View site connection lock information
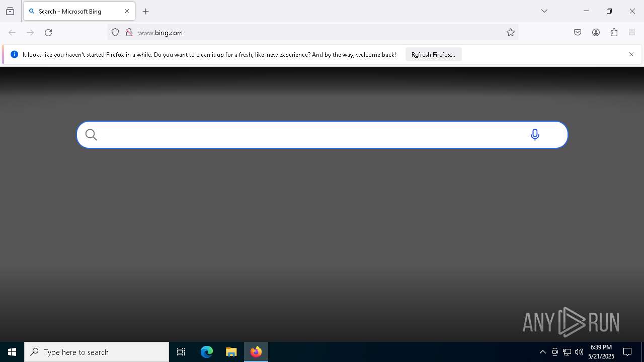The width and height of the screenshot is (644, 362). (129, 33)
